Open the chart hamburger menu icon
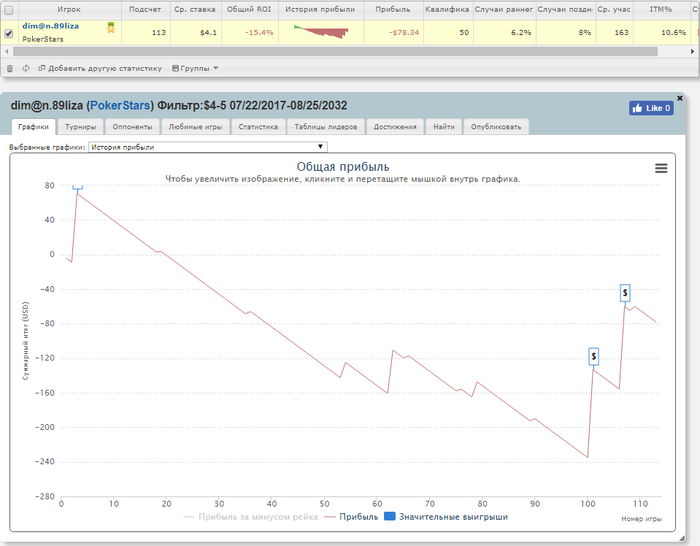 click(x=661, y=168)
